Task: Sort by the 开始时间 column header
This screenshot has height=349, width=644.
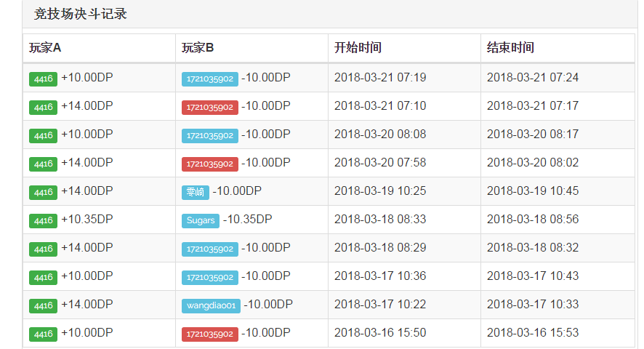Action: click(358, 48)
